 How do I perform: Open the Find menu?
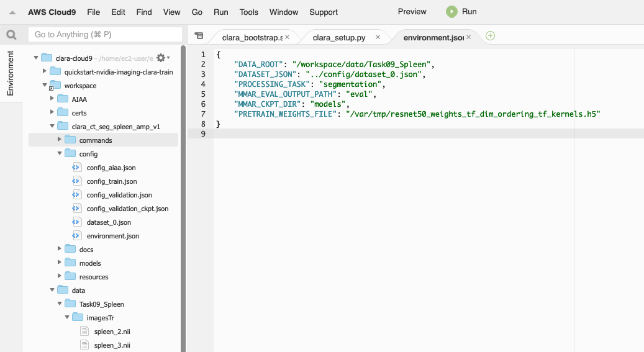click(144, 12)
